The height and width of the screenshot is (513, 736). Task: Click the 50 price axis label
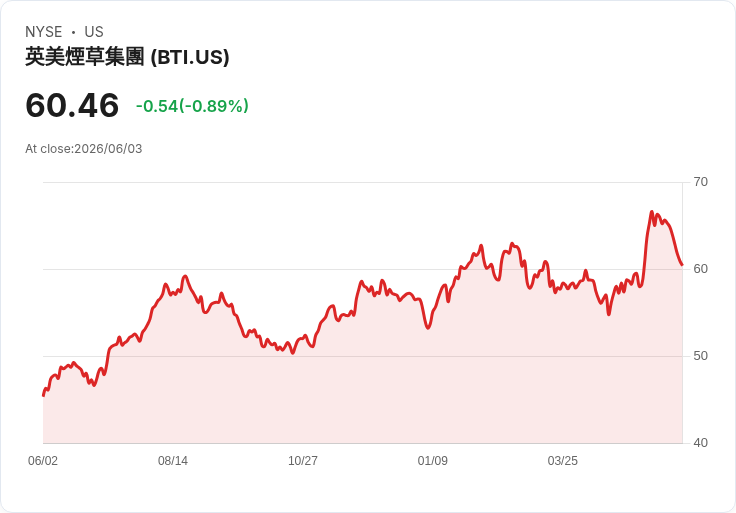tap(700, 356)
